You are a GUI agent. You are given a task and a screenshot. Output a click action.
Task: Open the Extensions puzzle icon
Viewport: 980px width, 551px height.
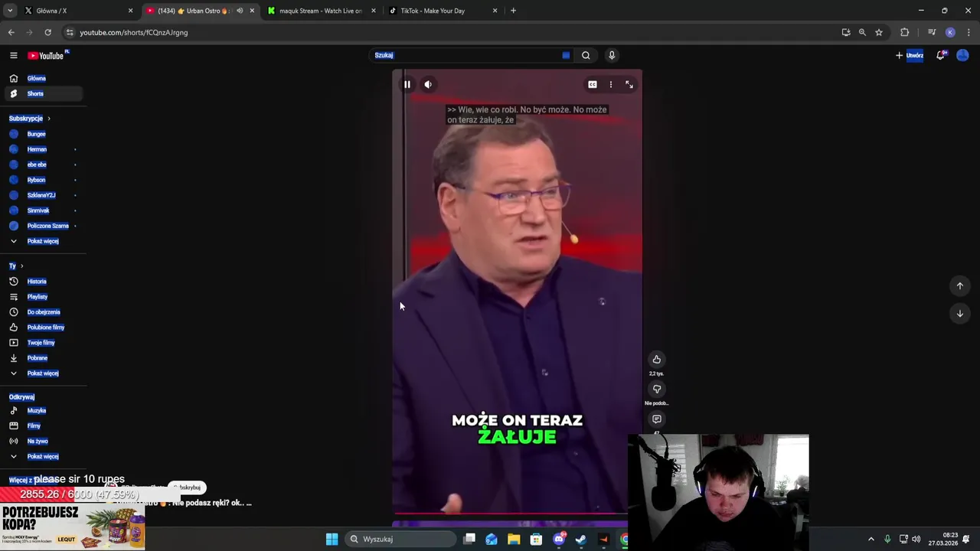905,32
